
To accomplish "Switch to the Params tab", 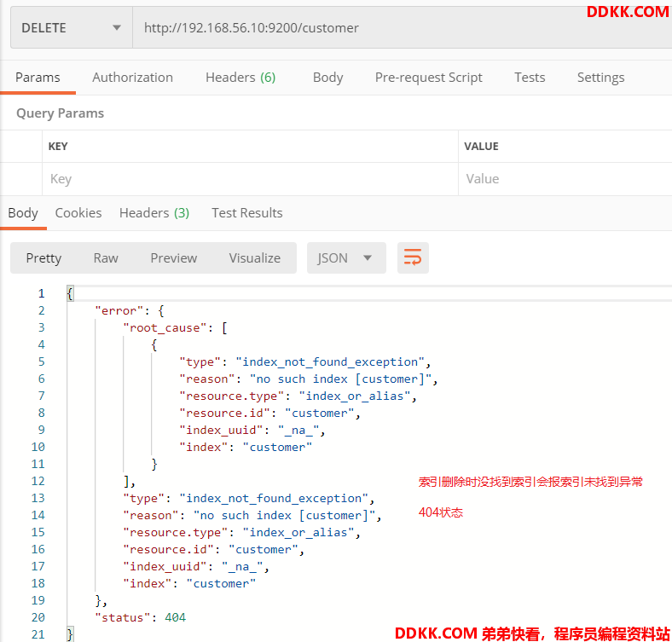I will pyautogui.click(x=38, y=78).
